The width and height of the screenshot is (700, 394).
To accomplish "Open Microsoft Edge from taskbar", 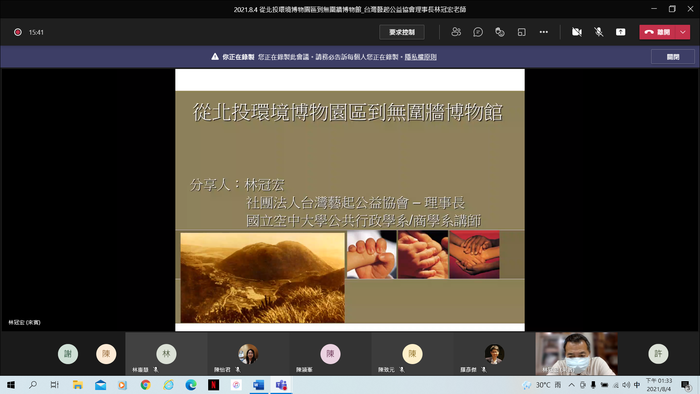I will 191,385.
